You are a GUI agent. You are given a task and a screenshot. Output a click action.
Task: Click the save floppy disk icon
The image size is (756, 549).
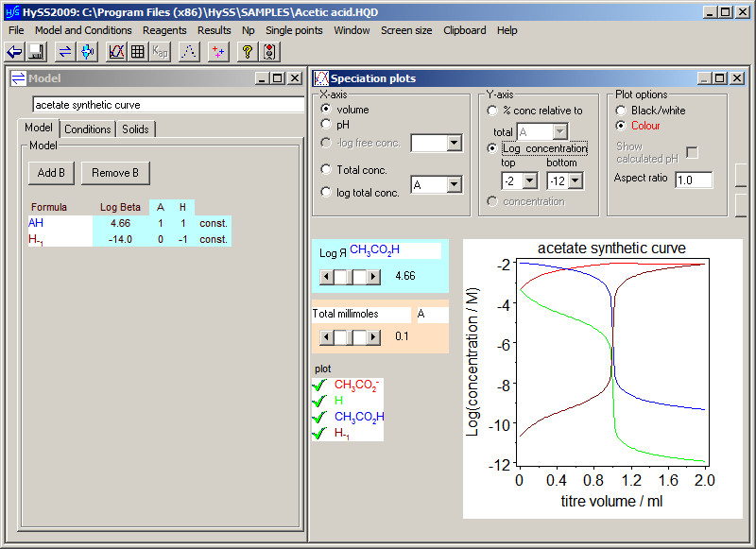point(36,52)
